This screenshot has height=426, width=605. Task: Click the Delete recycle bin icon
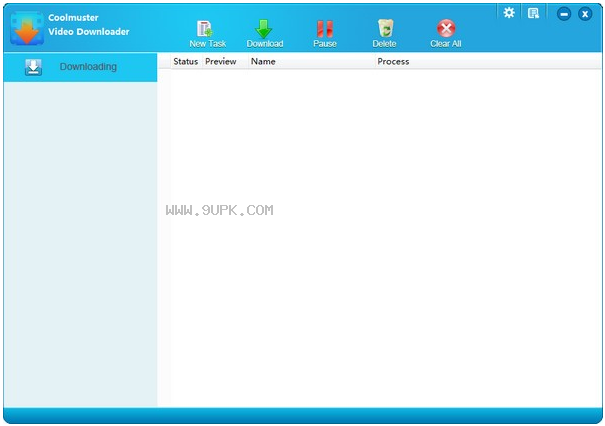385,29
